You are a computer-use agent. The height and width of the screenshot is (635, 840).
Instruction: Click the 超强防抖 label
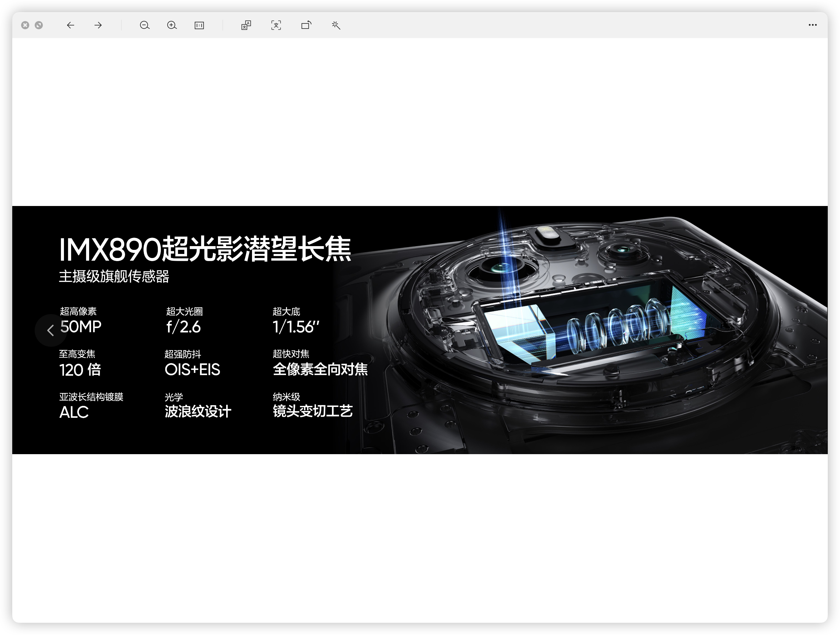tap(183, 355)
